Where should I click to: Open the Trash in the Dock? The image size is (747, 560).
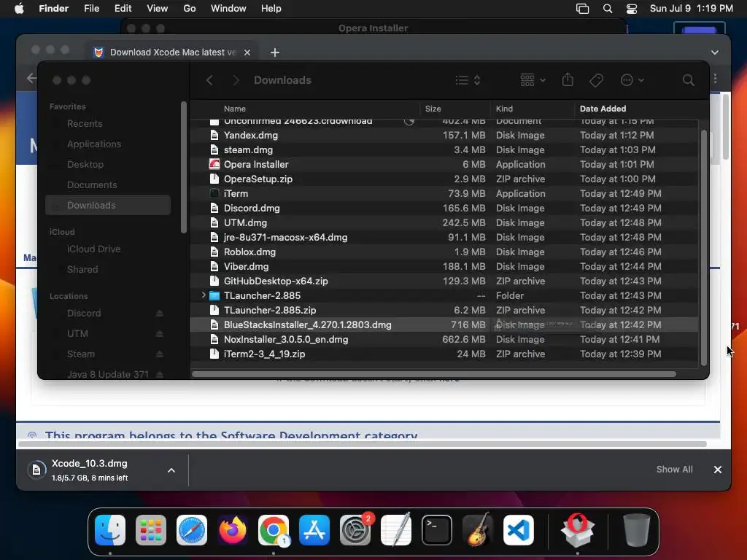[x=636, y=530]
